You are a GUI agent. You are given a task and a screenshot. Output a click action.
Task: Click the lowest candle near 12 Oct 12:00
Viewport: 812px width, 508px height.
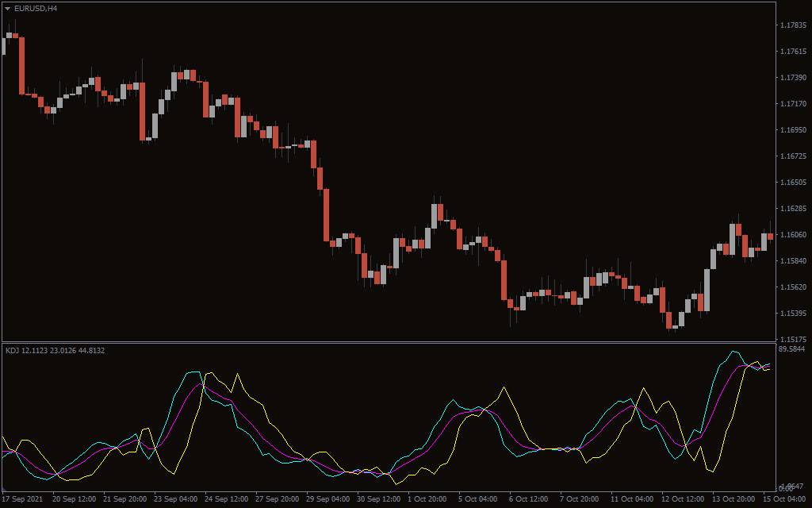tap(670, 319)
